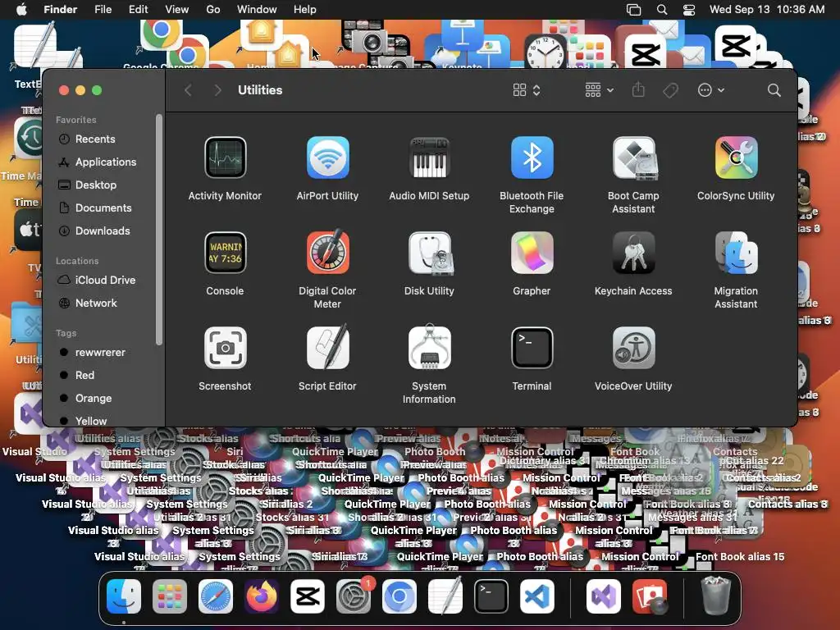Select the Grapher app icon

[x=532, y=253]
